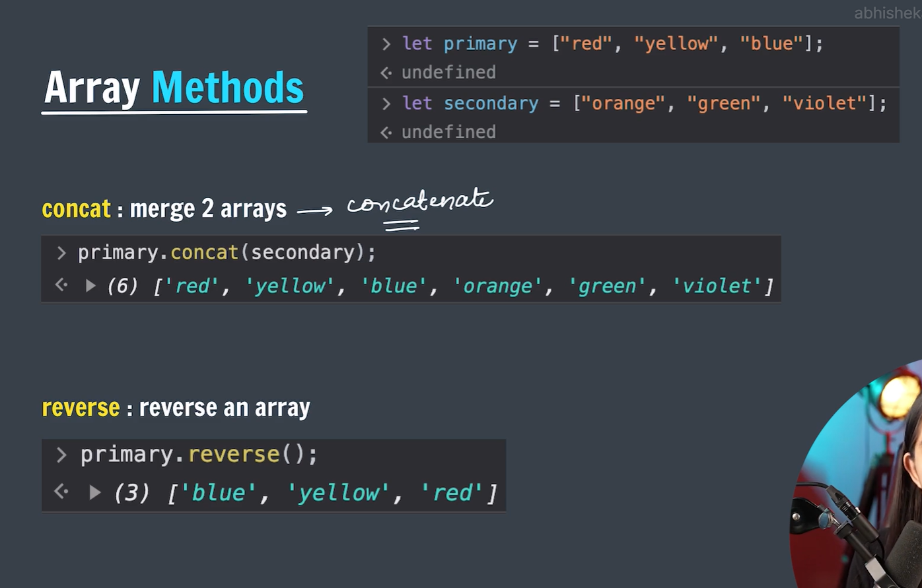Screen dimensions: 922x588
Task: Click the prompt chevron before let primary
Action: click(386, 44)
